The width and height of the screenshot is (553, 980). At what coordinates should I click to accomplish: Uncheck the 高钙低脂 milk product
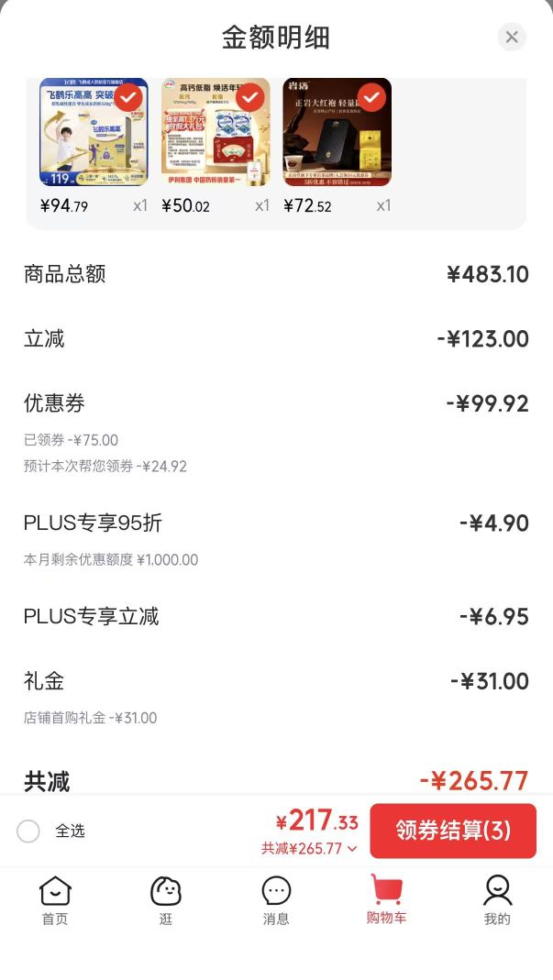250,97
